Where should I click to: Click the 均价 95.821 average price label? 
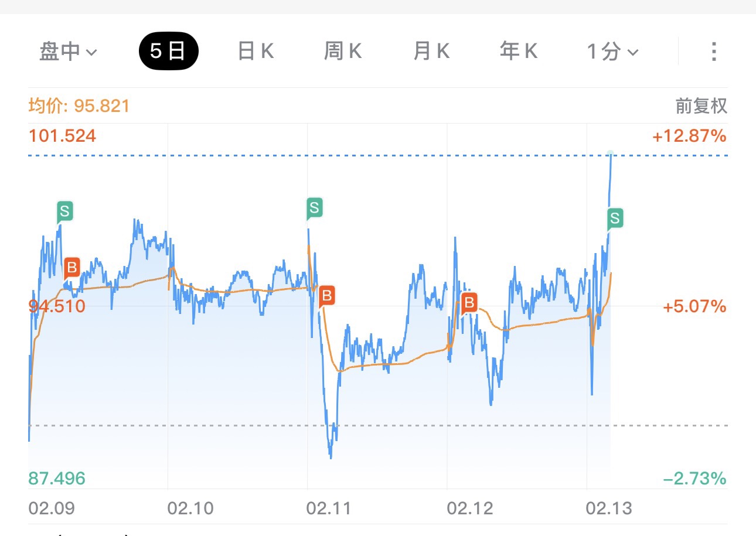pos(79,106)
